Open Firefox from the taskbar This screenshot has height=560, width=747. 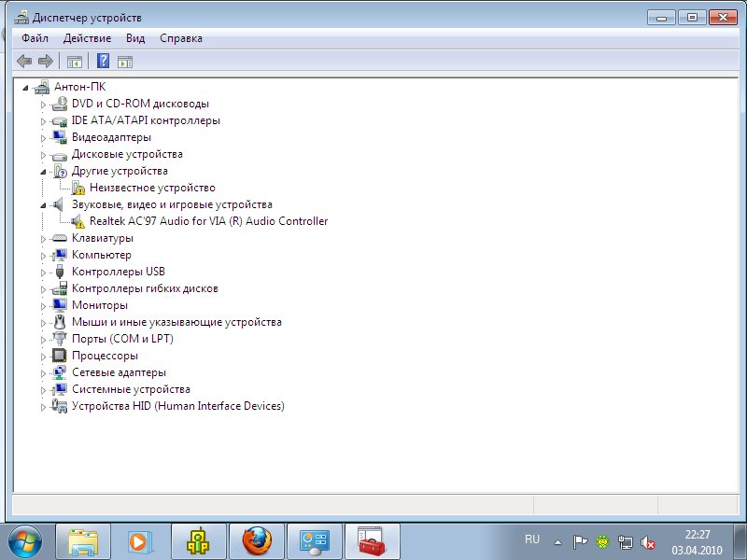(257, 540)
